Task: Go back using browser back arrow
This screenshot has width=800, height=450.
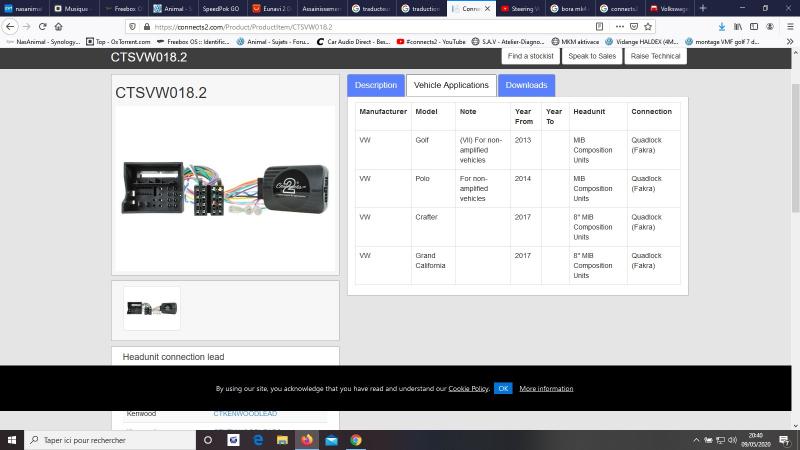Action: click(10, 27)
